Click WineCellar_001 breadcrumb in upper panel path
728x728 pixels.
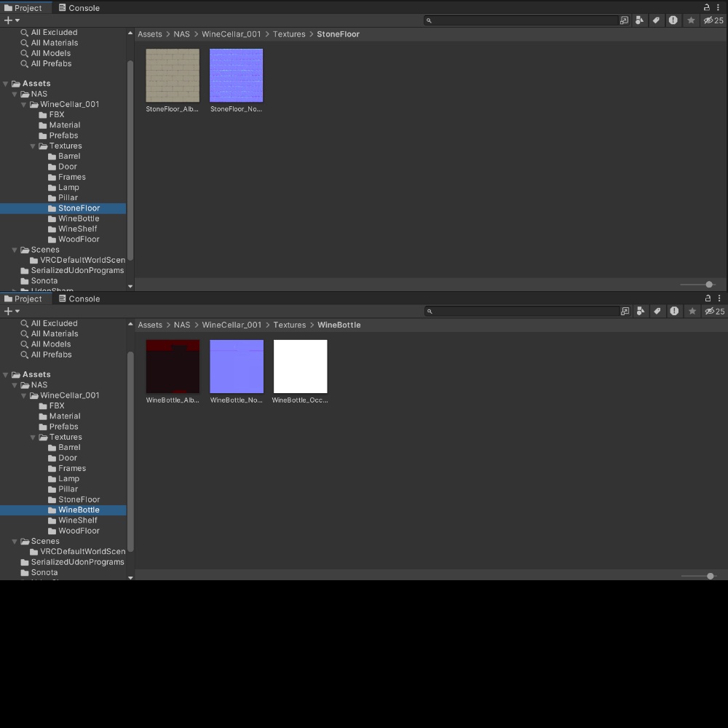tap(232, 34)
